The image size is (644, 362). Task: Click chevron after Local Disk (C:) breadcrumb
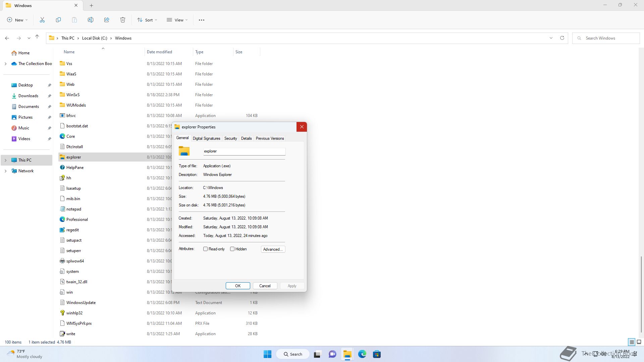pos(111,38)
